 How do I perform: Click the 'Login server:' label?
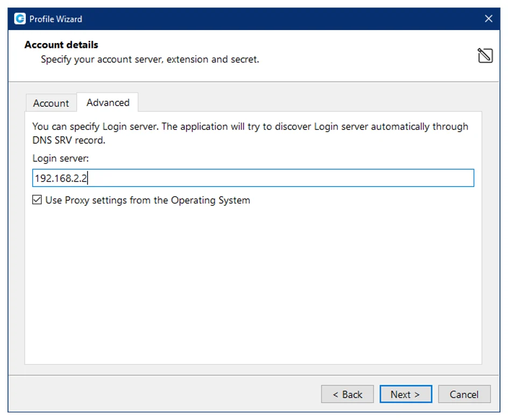coord(61,158)
